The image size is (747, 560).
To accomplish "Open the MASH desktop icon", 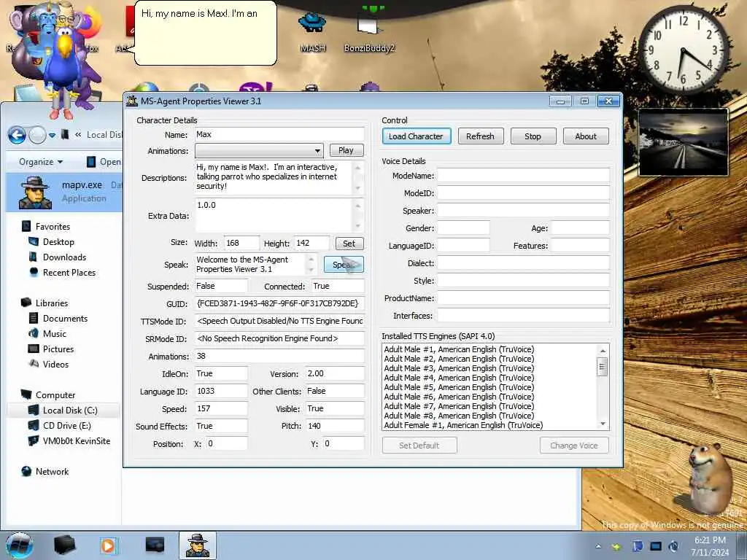I will tap(312, 31).
